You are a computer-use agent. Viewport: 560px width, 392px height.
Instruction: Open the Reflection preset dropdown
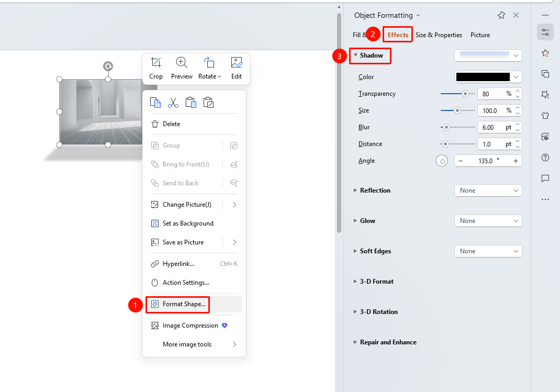pos(488,191)
